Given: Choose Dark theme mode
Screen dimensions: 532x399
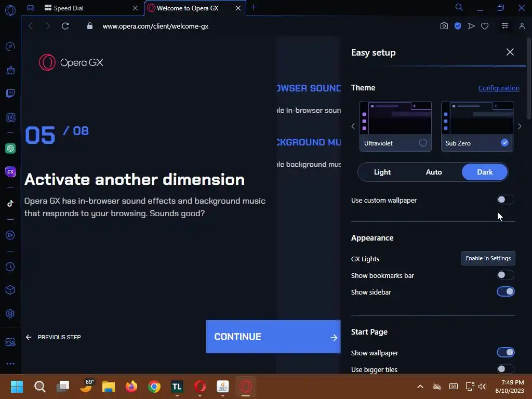Looking at the screenshot, I should [485, 172].
